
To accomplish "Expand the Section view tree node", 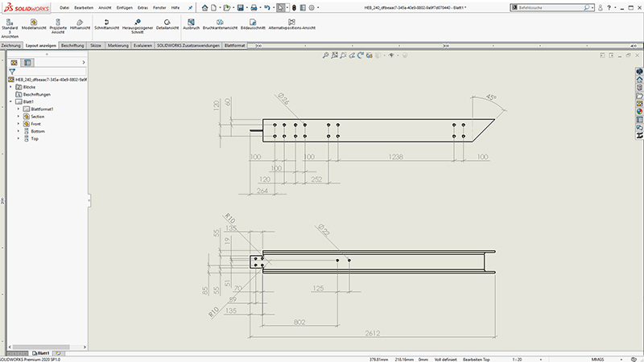I will tap(19, 116).
